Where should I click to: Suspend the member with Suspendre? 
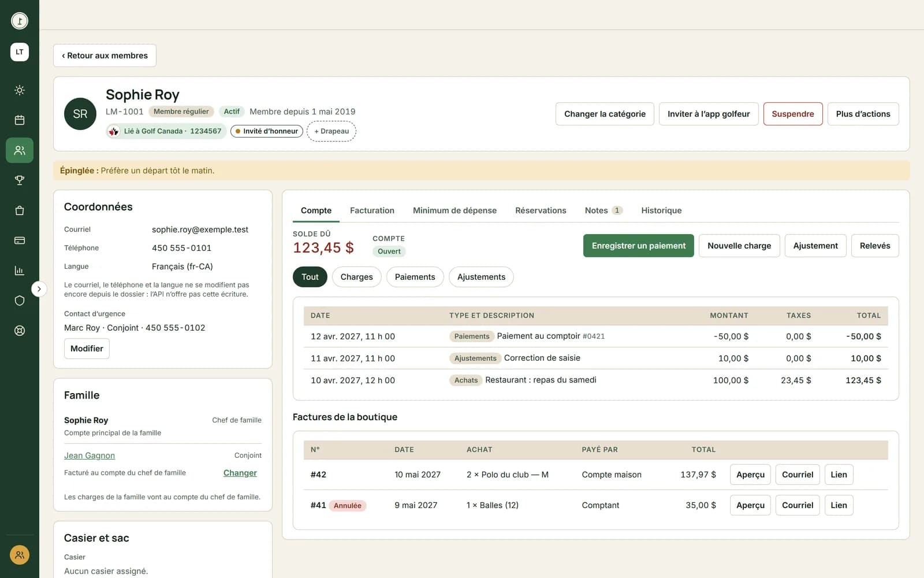pyautogui.click(x=793, y=114)
